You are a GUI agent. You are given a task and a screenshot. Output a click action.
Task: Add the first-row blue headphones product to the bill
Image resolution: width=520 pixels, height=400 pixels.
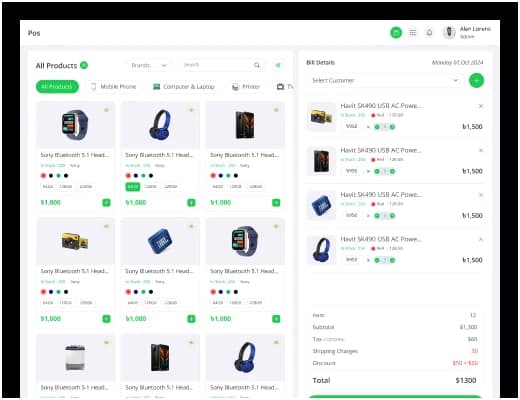[191, 202]
